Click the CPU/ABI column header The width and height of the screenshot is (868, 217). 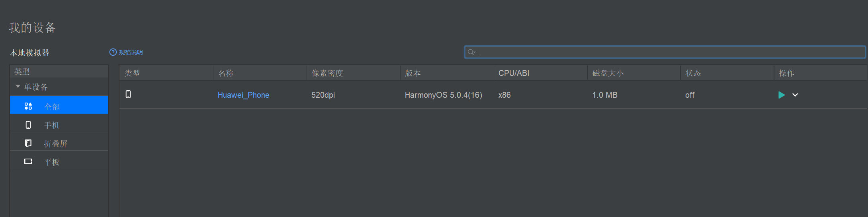coord(514,73)
